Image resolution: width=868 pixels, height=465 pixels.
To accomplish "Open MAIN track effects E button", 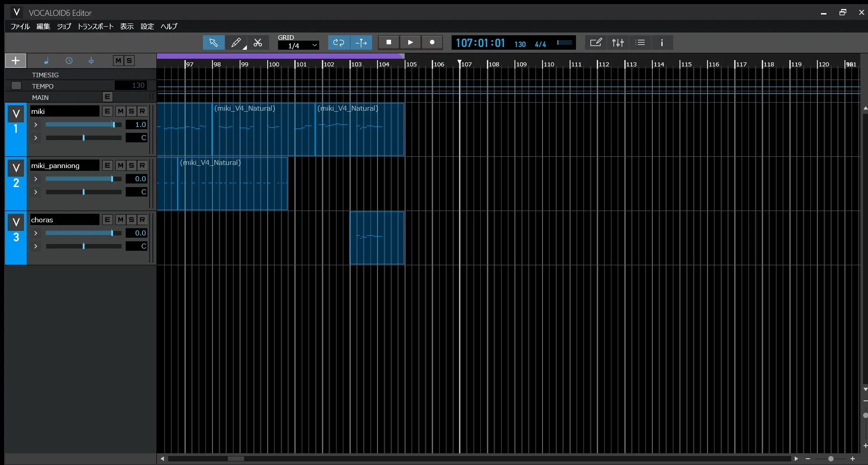I will pyautogui.click(x=107, y=97).
